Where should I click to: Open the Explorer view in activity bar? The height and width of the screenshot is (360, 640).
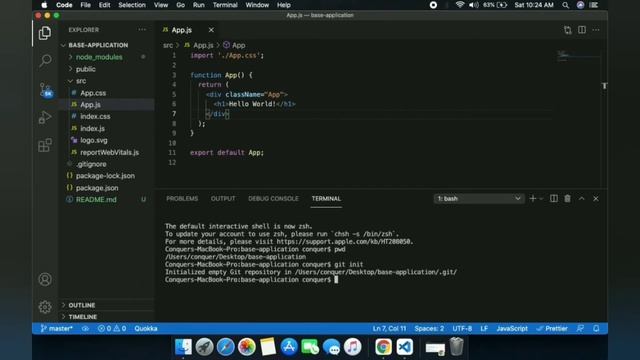[45, 33]
